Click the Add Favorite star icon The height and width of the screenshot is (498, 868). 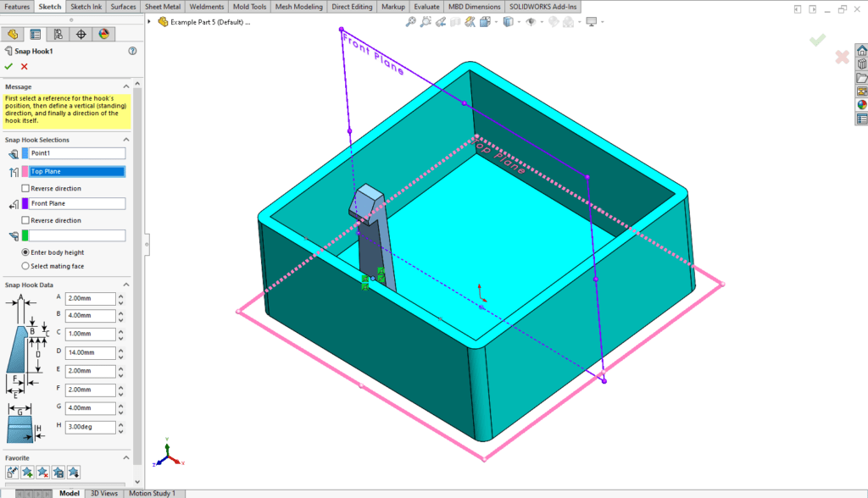tap(28, 472)
